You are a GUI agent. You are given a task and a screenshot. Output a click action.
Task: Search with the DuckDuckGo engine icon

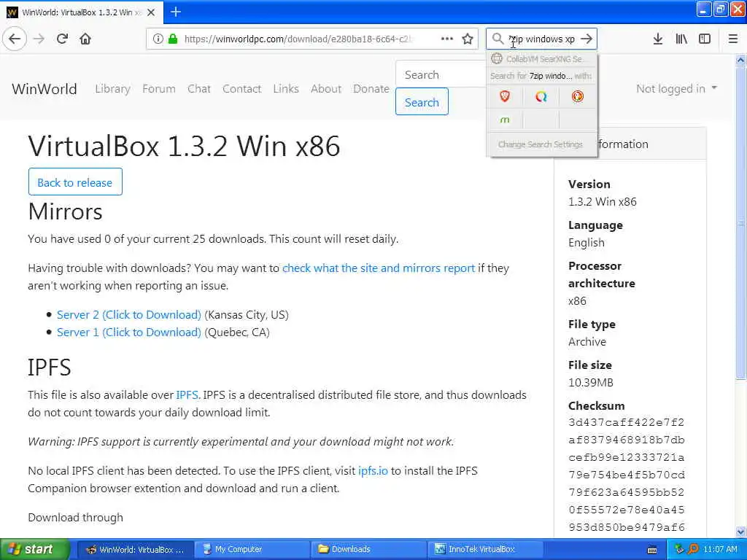[578, 97]
